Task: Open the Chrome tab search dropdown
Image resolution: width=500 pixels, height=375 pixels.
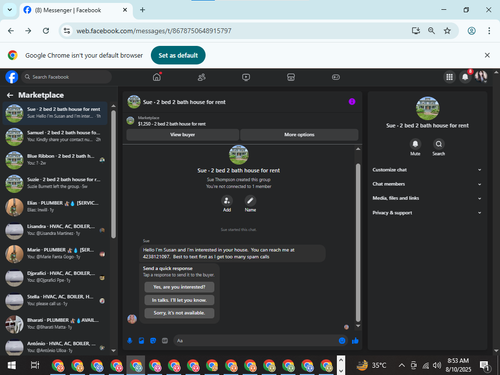Action: point(10,10)
